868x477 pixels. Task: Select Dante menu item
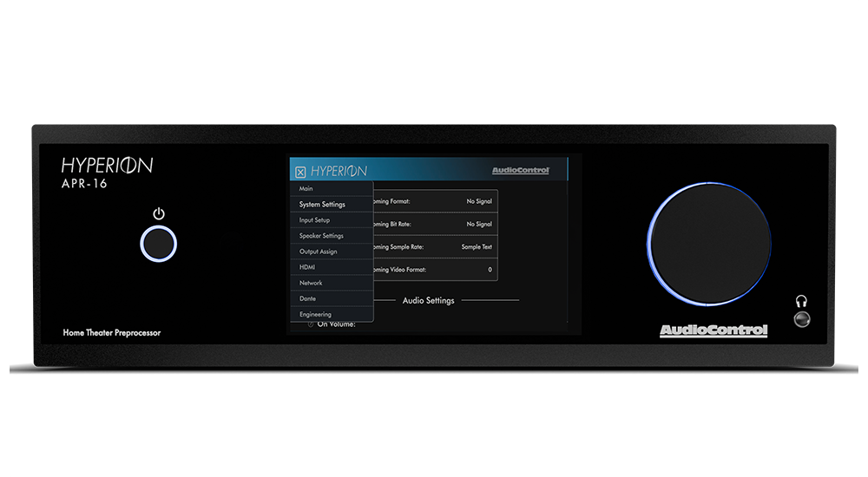(332, 298)
